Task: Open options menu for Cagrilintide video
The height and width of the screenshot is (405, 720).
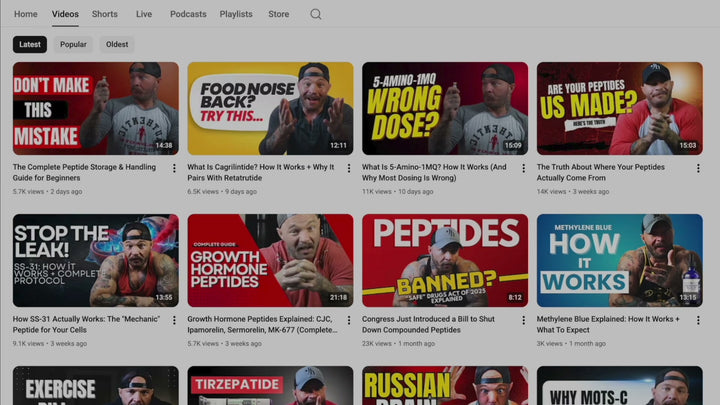Action: tap(349, 169)
